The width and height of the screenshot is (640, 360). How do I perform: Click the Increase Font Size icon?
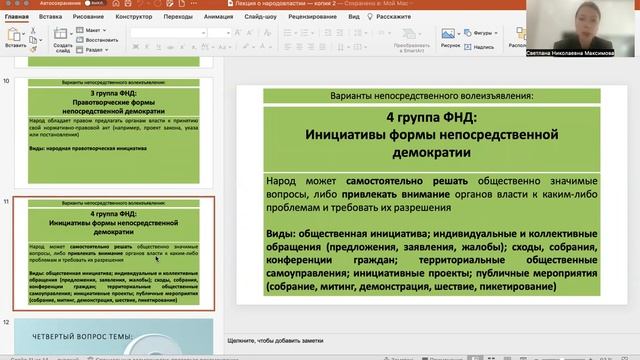pos(238,33)
